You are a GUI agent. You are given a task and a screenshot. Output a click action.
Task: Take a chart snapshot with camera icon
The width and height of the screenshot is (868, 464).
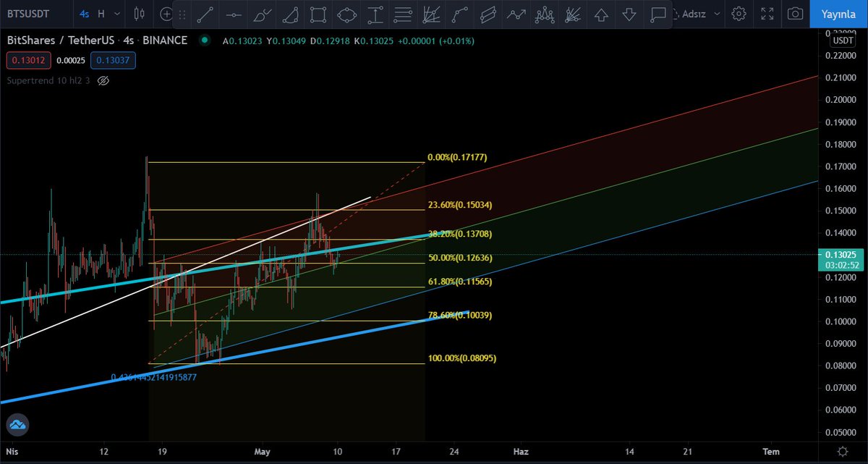click(x=795, y=13)
